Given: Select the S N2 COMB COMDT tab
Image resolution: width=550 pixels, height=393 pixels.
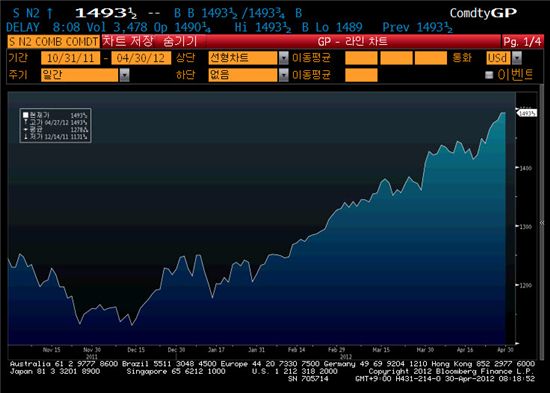Looking at the screenshot, I should pyautogui.click(x=53, y=42).
